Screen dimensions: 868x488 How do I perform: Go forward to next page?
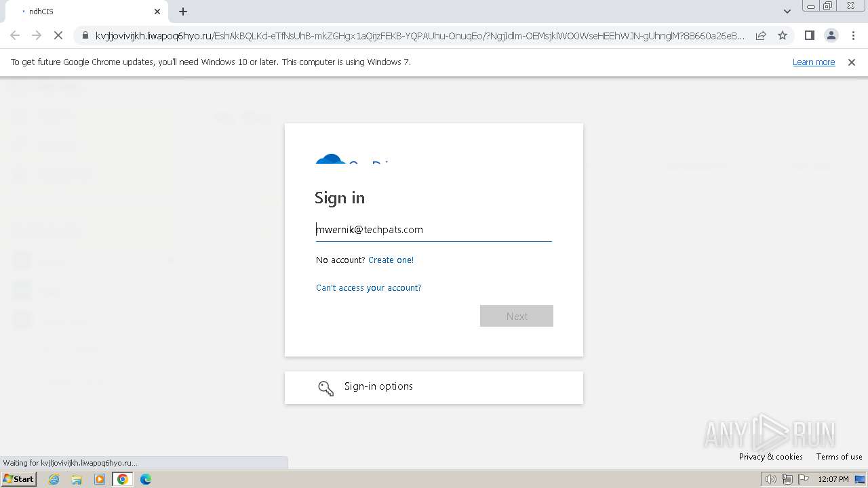click(37, 35)
